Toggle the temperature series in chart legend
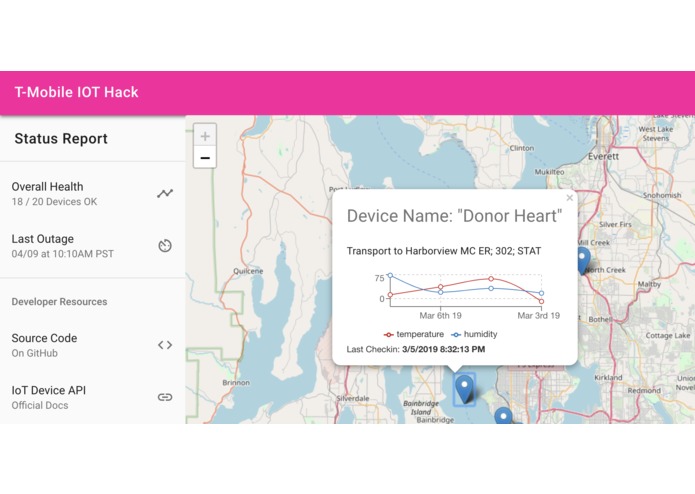The height and width of the screenshot is (494, 695). 413,334
